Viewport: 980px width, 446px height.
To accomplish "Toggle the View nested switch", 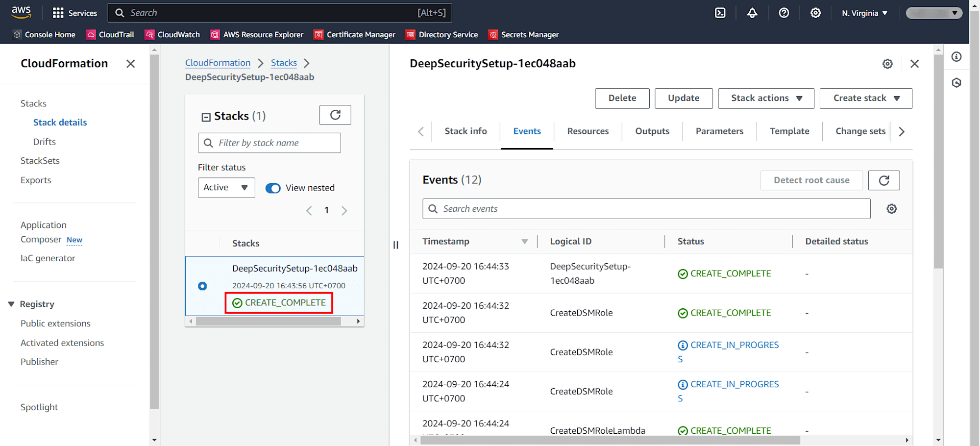I will coord(273,188).
